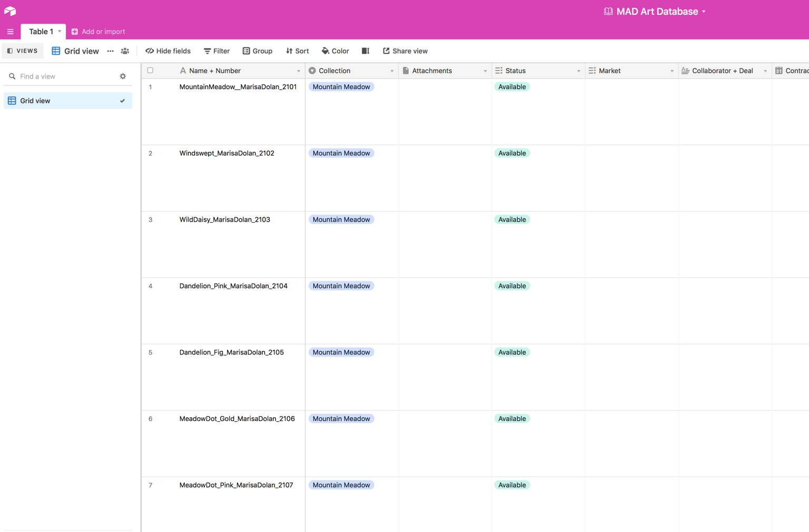Click the Collection field type icon
809x532 pixels.
(312, 71)
